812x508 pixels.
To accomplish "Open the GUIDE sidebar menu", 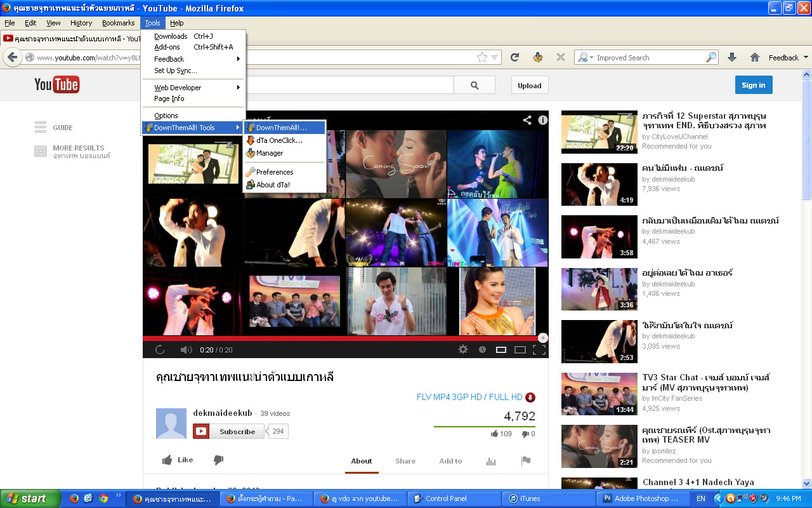I will (x=54, y=128).
